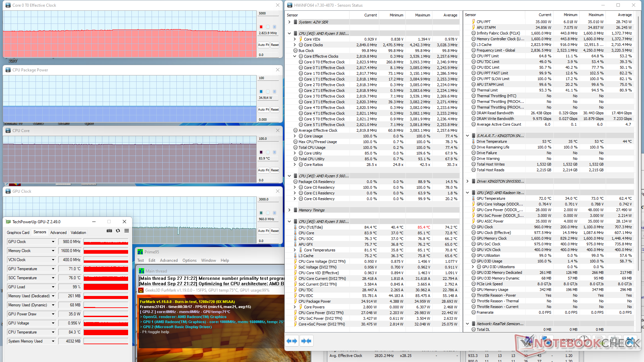
Task: Open the GPU-Z hamburger menu icon
Action: [x=126, y=231]
